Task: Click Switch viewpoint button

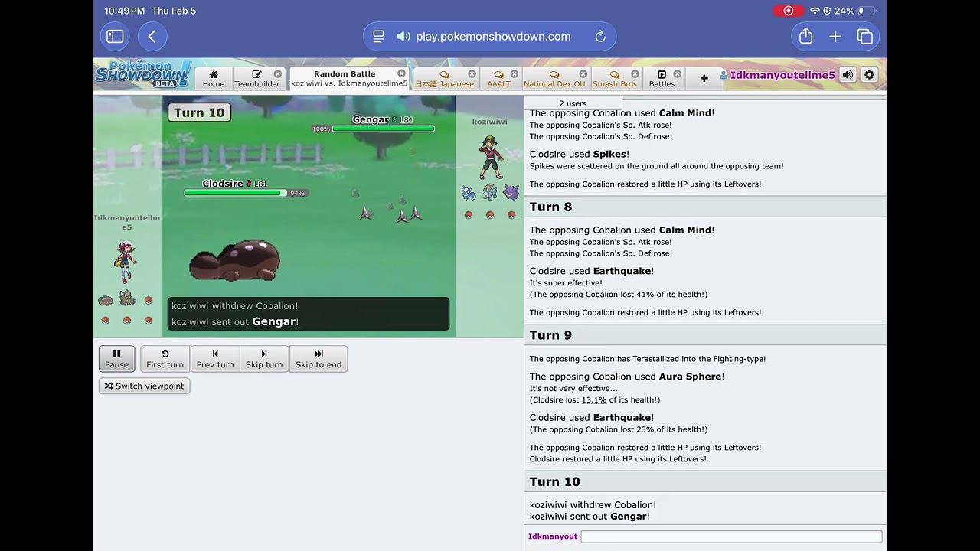Action: coord(144,386)
